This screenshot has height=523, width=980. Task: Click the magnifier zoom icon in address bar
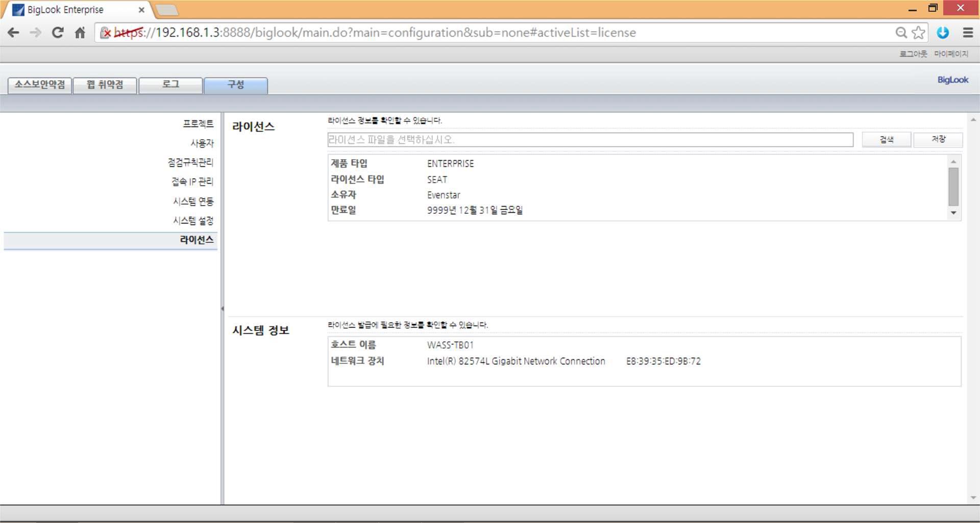[901, 33]
